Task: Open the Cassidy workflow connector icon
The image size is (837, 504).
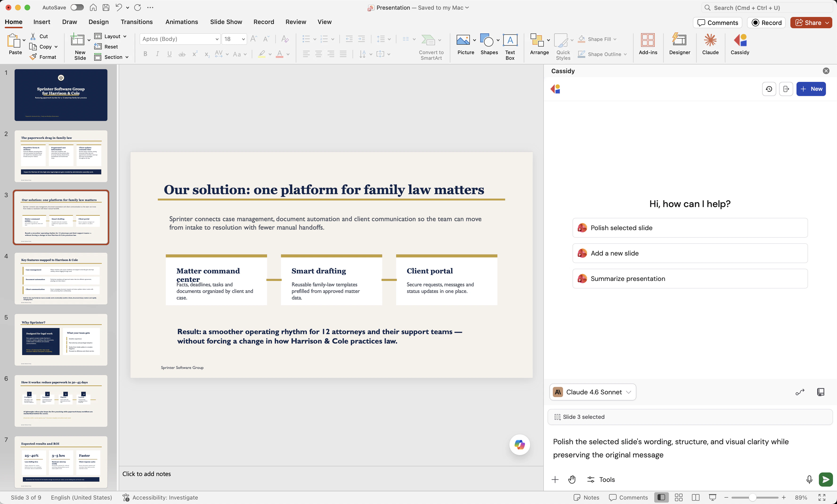Action: point(800,392)
